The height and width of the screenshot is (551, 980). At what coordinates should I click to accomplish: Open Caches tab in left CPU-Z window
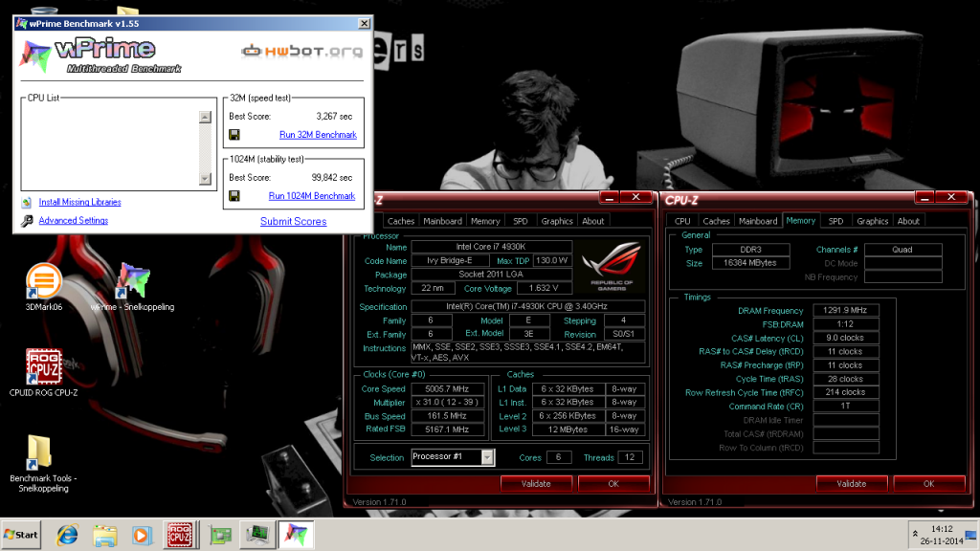click(401, 221)
